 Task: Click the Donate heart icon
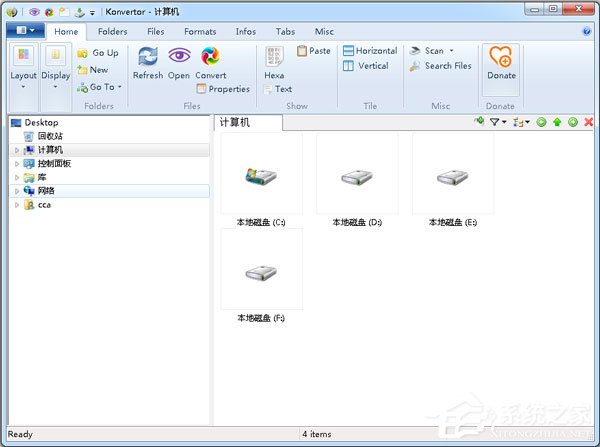501,57
